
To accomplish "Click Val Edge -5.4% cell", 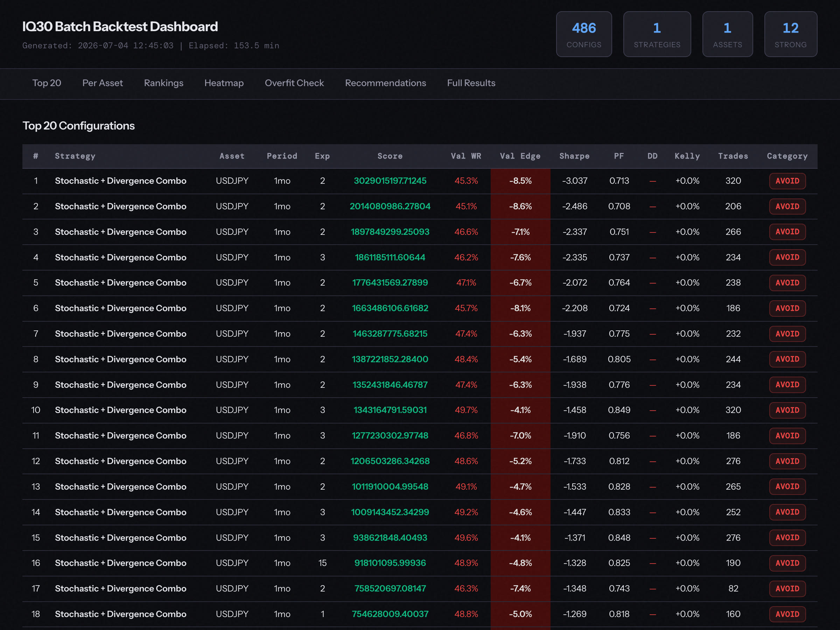I will pos(520,359).
